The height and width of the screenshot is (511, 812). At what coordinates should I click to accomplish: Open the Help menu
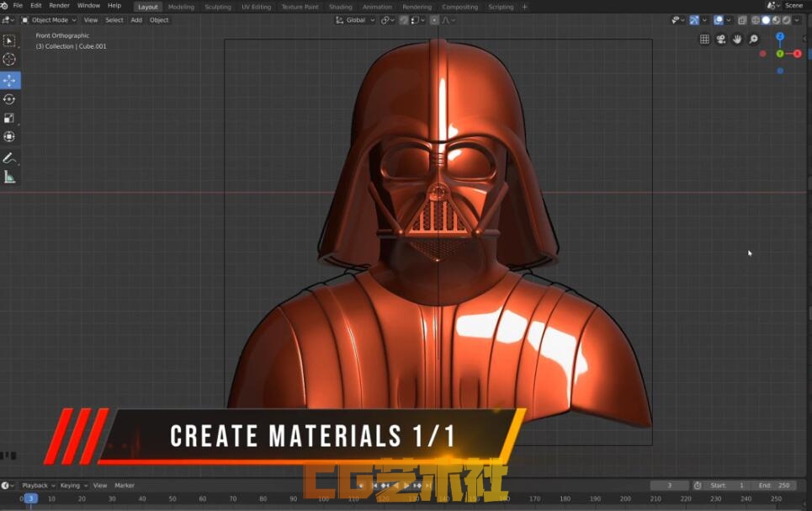coord(114,6)
